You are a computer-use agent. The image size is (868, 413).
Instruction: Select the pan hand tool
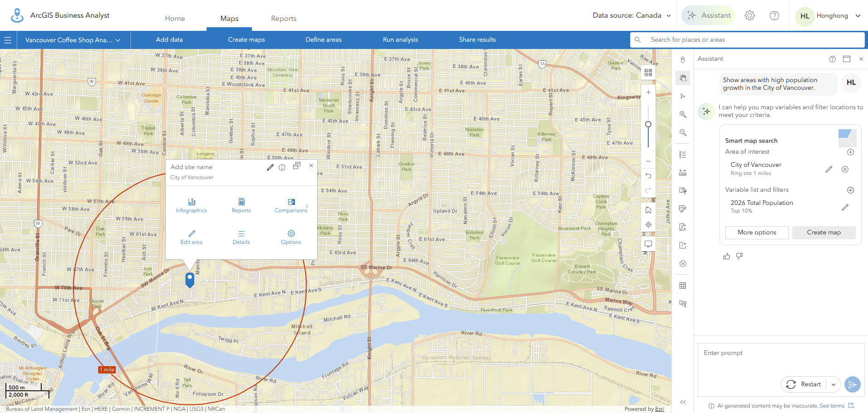(x=683, y=78)
